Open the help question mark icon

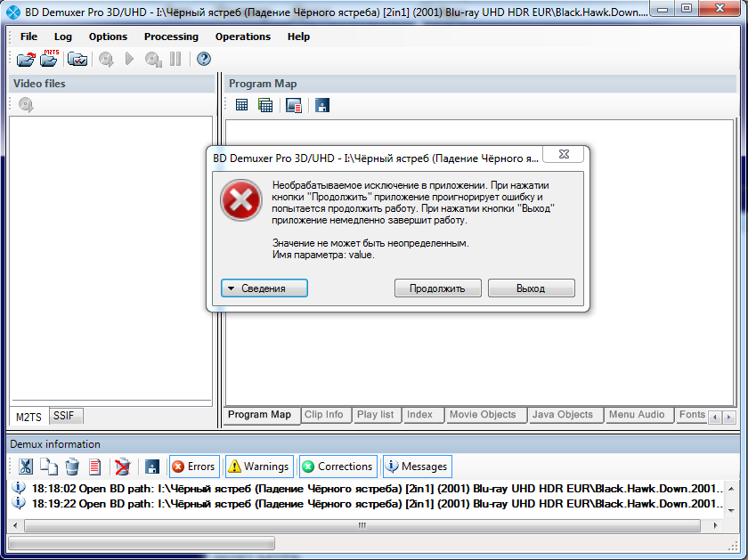[204, 59]
